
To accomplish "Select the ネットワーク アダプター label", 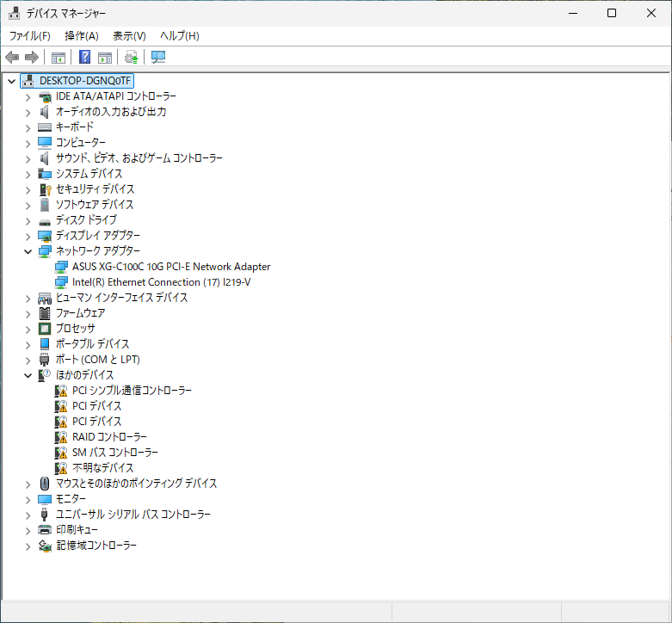I will pyautogui.click(x=98, y=250).
